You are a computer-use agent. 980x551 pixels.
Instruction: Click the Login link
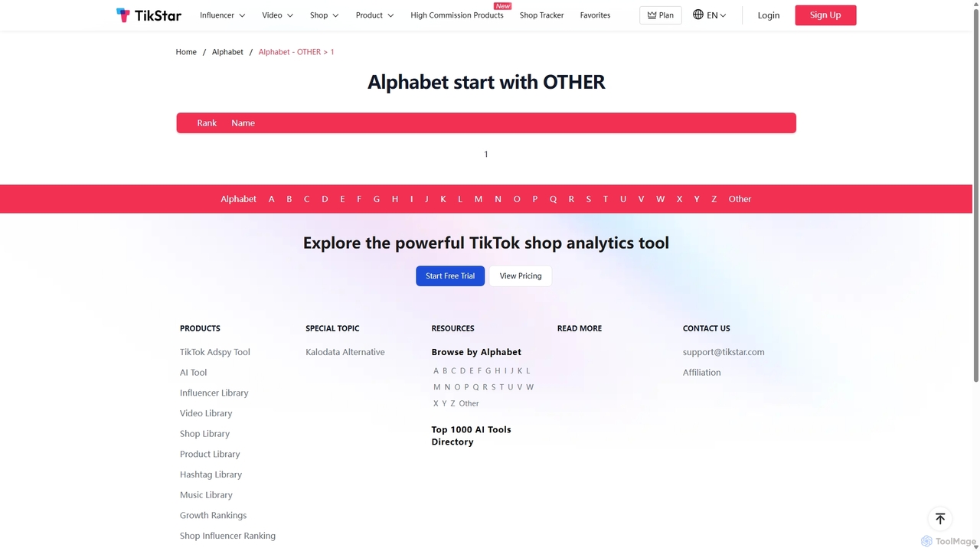[769, 15]
